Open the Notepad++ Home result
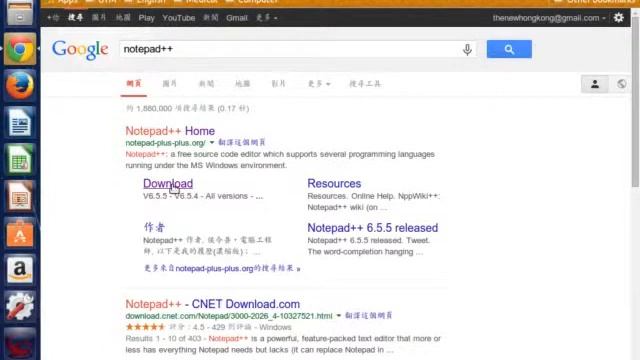 point(170,131)
